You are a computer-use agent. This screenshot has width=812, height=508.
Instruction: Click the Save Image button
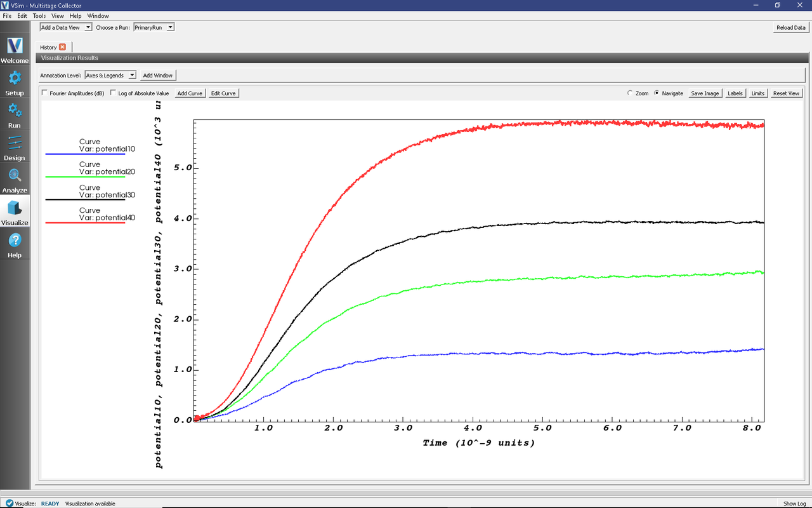(x=705, y=93)
